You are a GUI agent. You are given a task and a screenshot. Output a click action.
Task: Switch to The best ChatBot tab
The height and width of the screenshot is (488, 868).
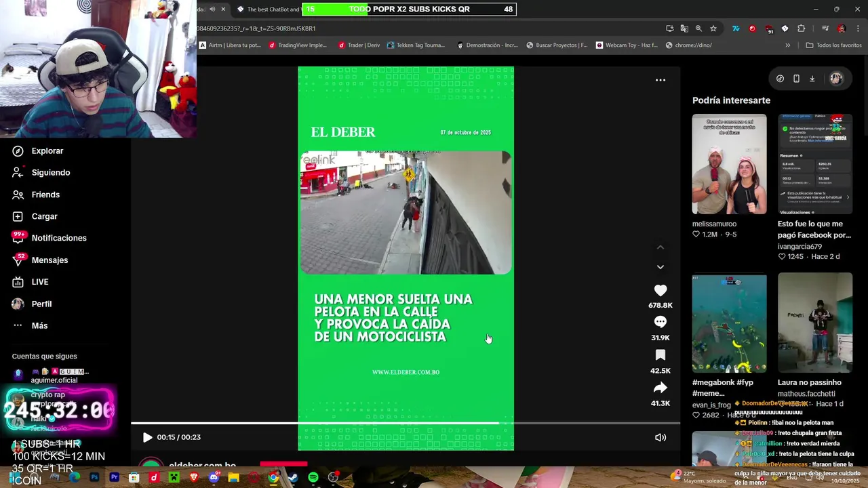(269, 9)
